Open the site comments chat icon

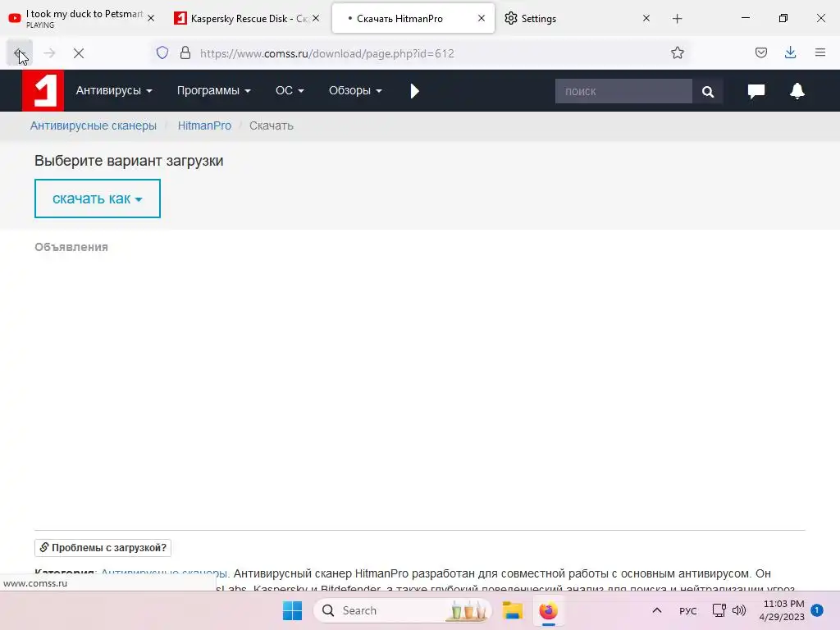pyautogui.click(x=756, y=91)
